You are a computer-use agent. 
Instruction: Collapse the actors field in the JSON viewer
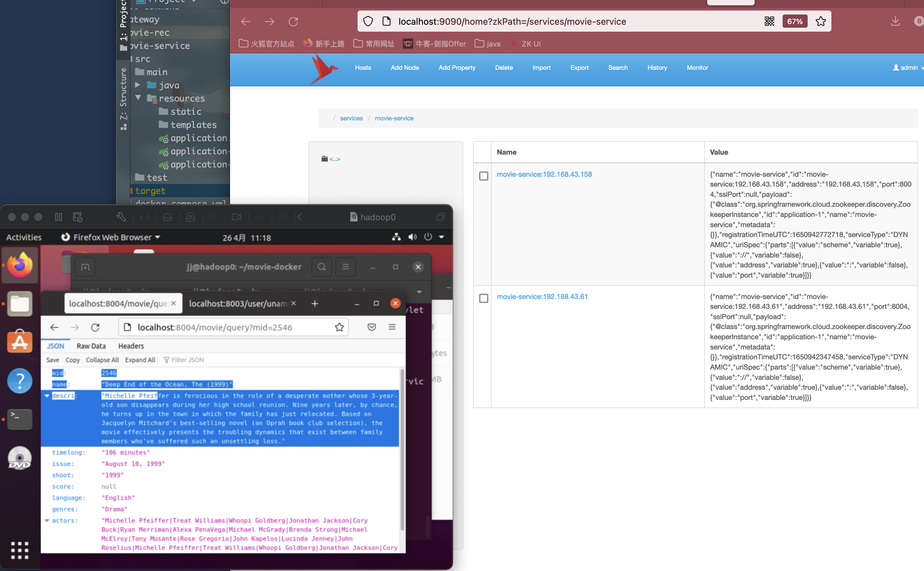tap(47, 521)
